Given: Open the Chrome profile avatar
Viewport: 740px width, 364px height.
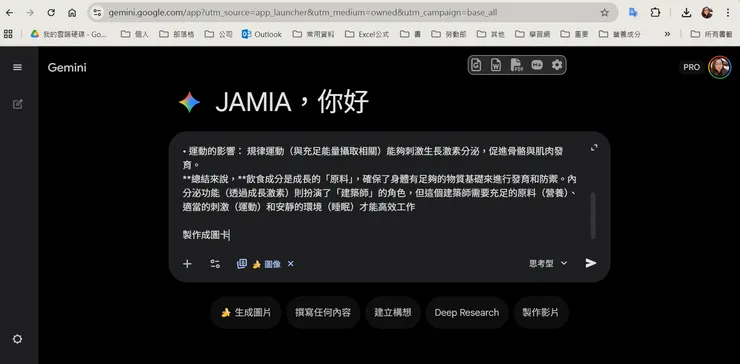Looking at the screenshot, I should point(706,13).
